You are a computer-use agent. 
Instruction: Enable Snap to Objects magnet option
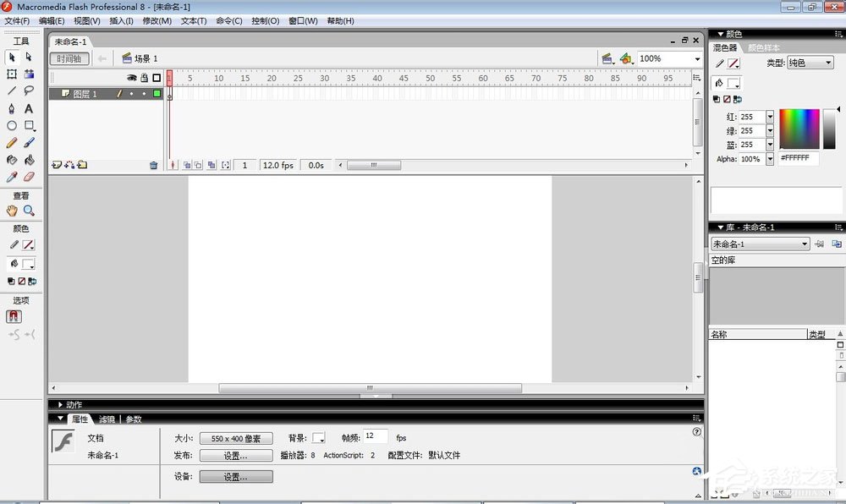pos(14,315)
